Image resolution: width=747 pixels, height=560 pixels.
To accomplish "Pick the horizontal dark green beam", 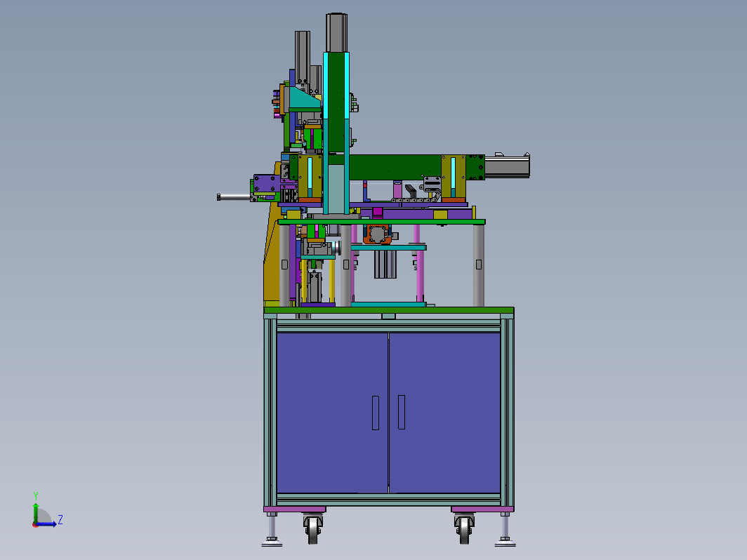I will [x=395, y=167].
